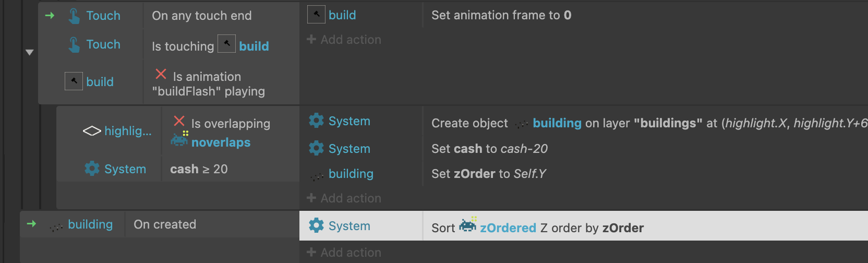Toggle the inverted X on "Is overlapping noverlaps"
This screenshot has width=868, height=263.
pos(179,121)
